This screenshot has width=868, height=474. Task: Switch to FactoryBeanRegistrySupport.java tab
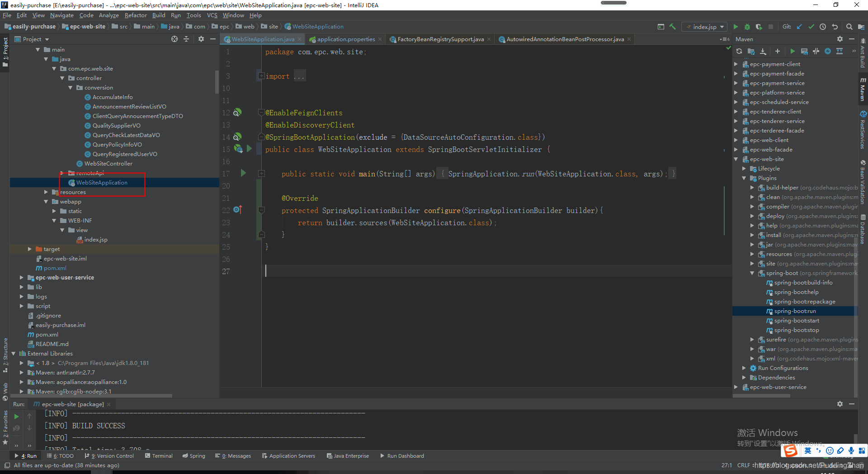(x=440, y=39)
